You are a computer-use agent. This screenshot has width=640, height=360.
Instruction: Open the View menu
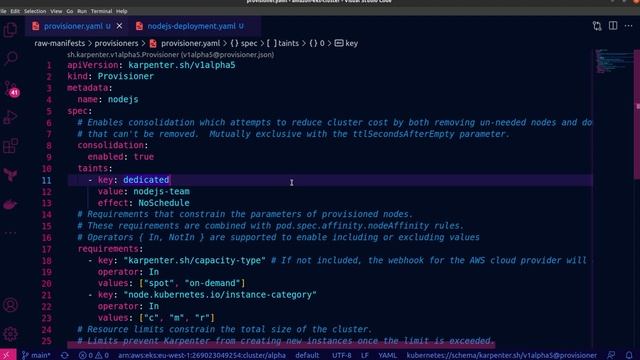coord(56,11)
